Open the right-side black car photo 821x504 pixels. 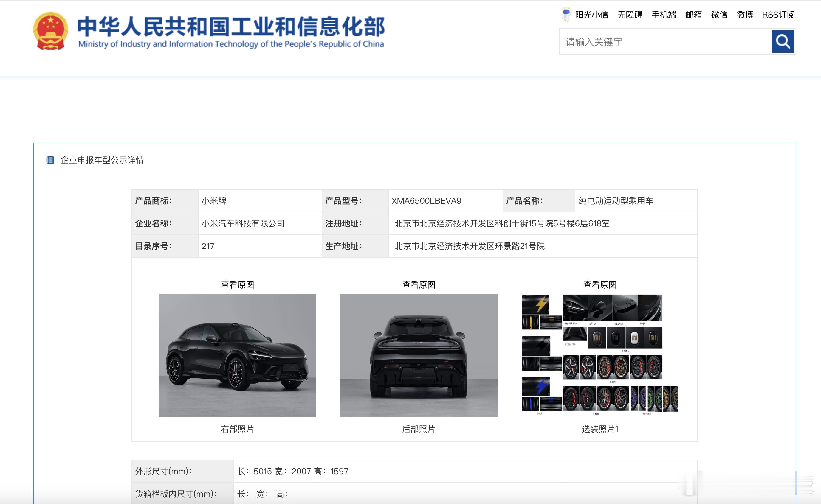(x=237, y=355)
